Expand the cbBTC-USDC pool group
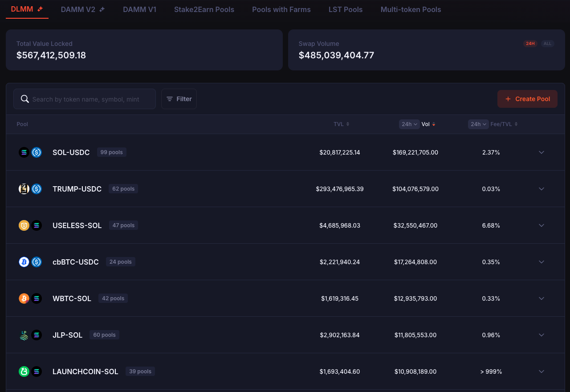 click(541, 262)
